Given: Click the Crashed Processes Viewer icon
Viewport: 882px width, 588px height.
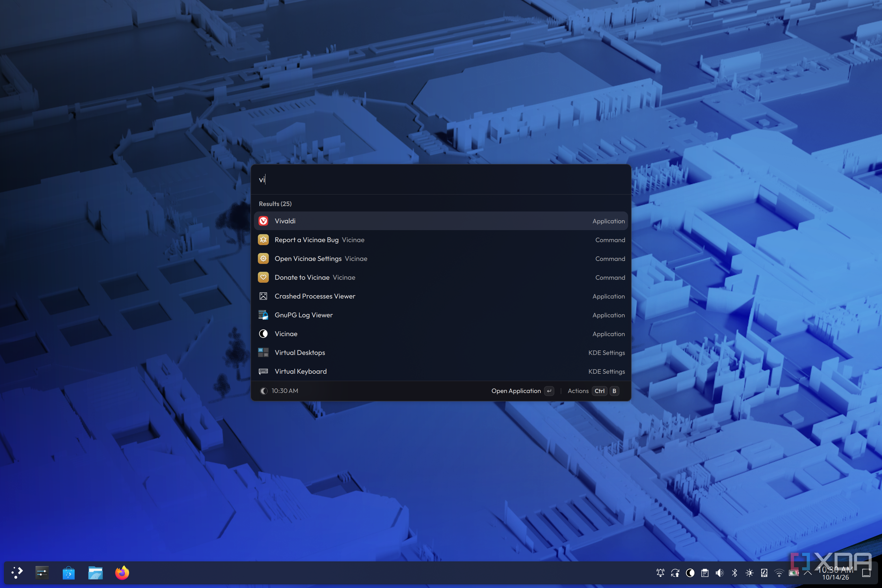Looking at the screenshot, I should [x=263, y=296].
